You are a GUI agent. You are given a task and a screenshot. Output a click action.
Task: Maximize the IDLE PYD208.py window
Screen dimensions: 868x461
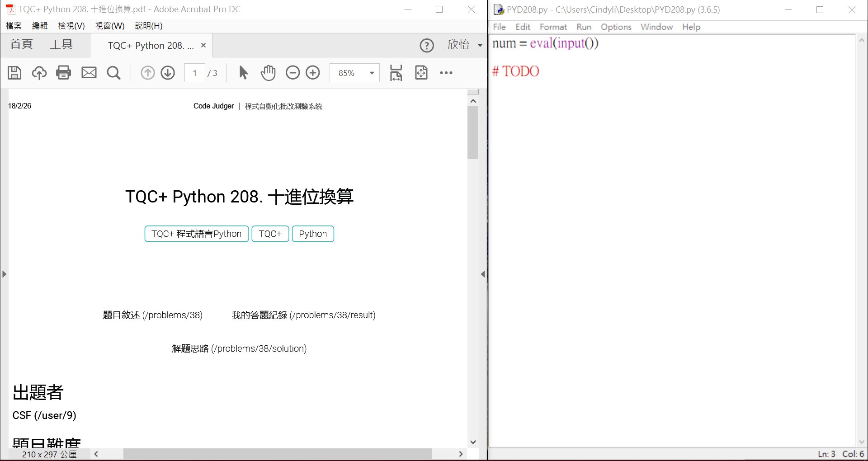point(820,9)
